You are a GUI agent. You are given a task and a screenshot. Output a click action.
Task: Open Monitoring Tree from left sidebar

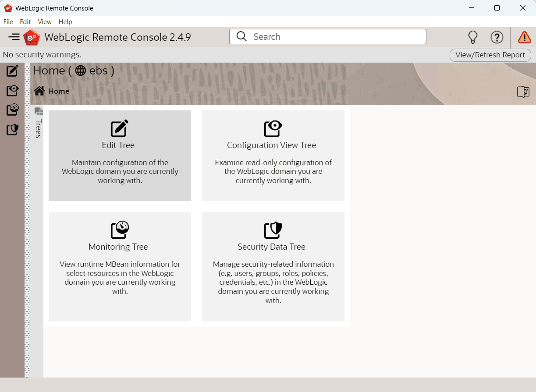(x=12, y=109)
